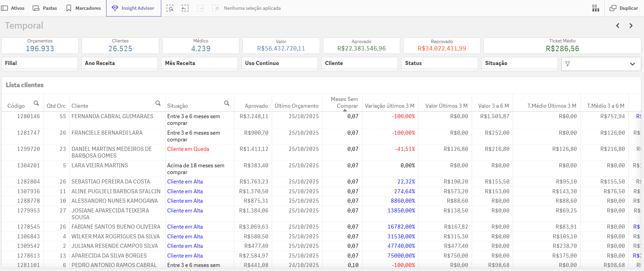Open the Filial filter pane
The image size is (644, 271).
tap(39, 63)
